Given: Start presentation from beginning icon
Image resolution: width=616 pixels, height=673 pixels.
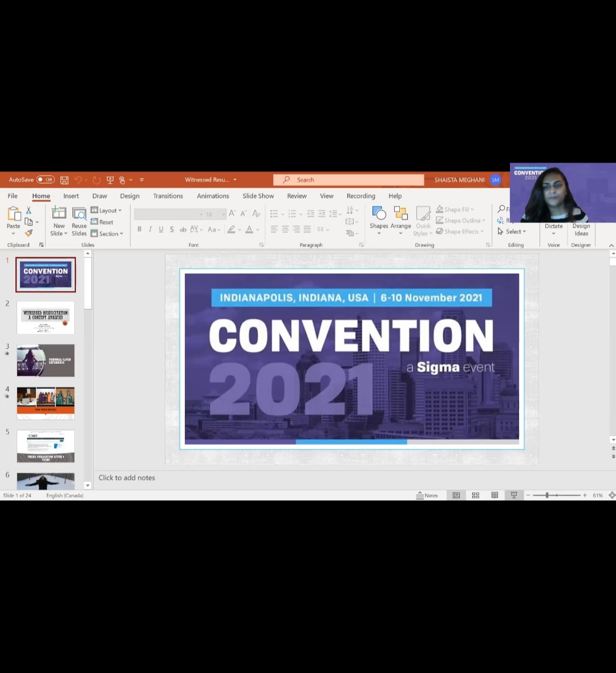Looking at the screenshot, I should tap(110, 180).
